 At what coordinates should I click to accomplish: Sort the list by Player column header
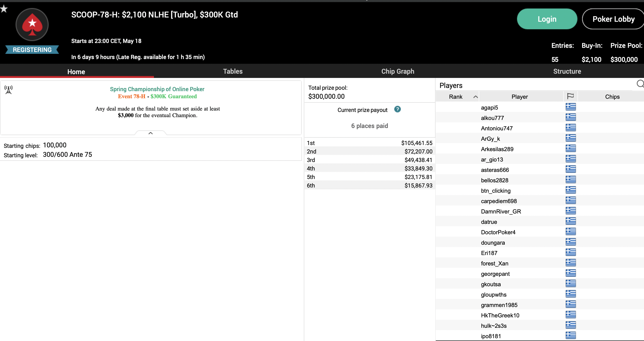click(x=521, y=97)
